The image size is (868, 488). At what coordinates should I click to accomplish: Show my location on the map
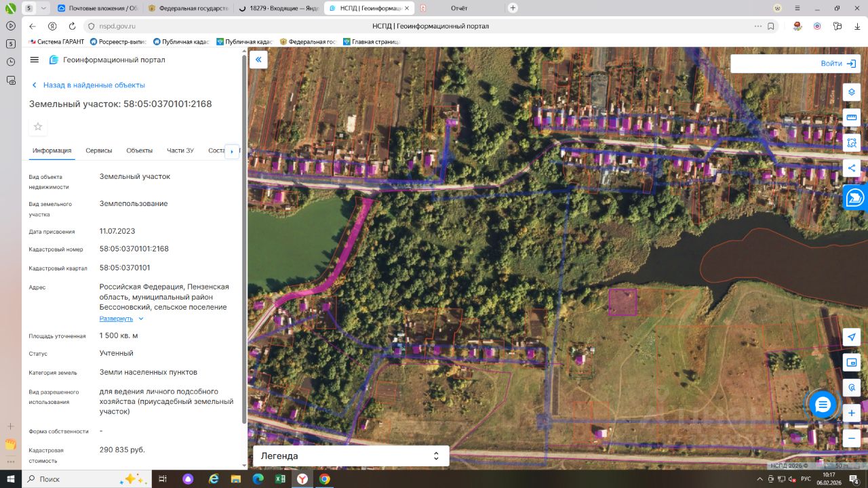(x=852, y=338)
